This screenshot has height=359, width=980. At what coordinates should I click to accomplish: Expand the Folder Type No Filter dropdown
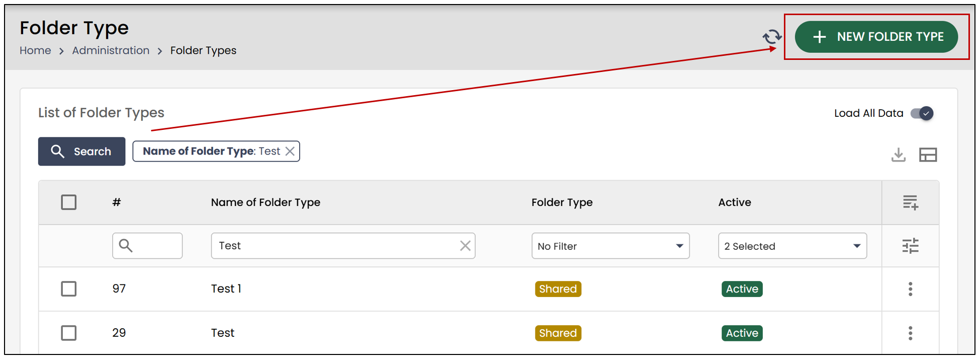pyautogui.click(x=610, y=246)
